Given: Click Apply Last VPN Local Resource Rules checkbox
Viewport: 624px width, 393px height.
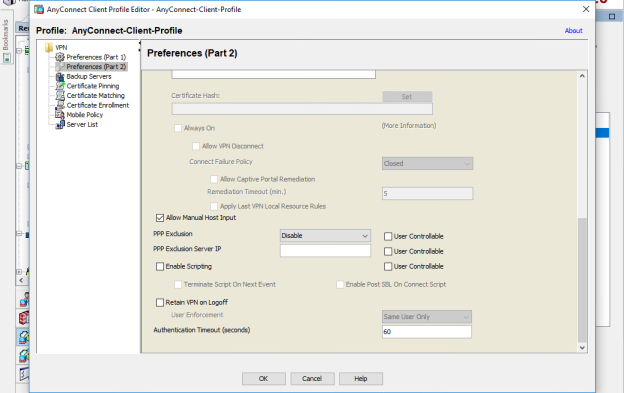Looking at the screenshot, I should pyautogui.click(x=214, y=206).
